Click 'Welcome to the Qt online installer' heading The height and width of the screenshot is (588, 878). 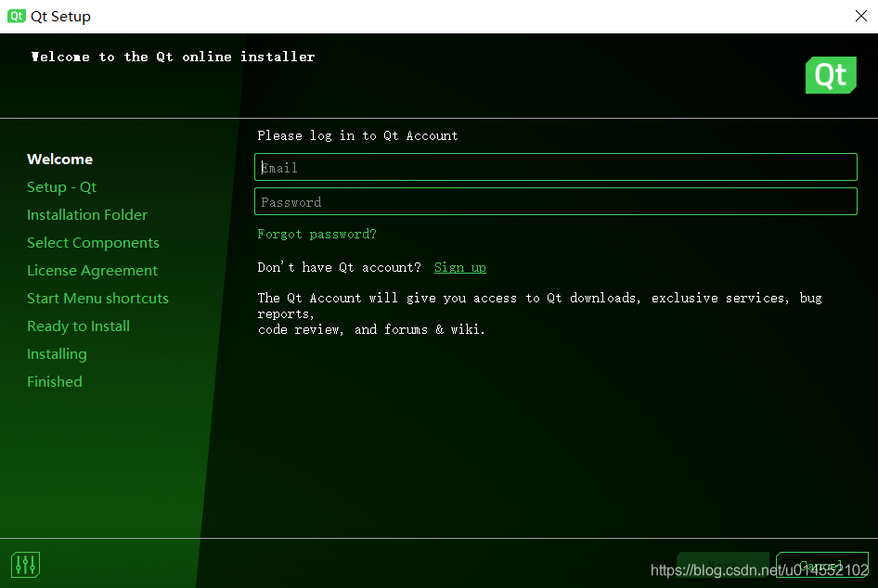click(173, 57)
